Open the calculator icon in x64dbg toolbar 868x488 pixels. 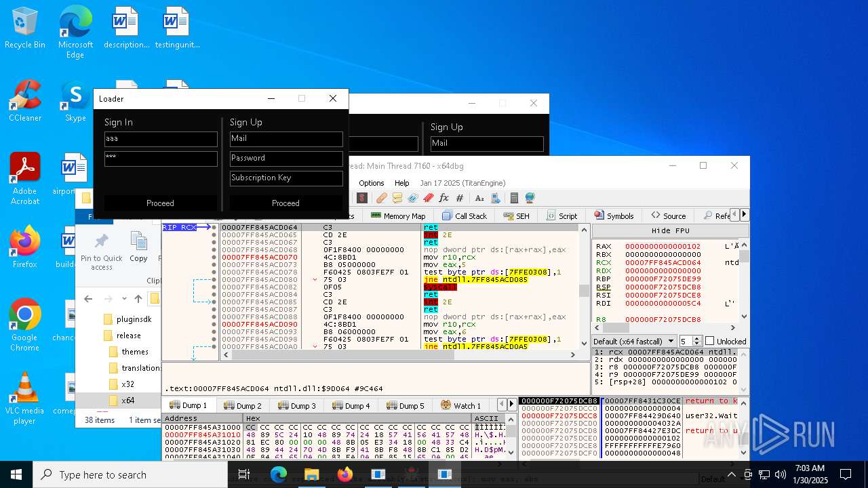click(x=515, y=198)
